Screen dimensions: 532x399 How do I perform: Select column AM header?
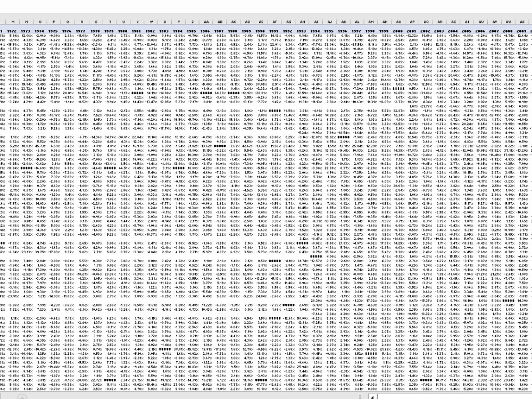pos(371,22)
